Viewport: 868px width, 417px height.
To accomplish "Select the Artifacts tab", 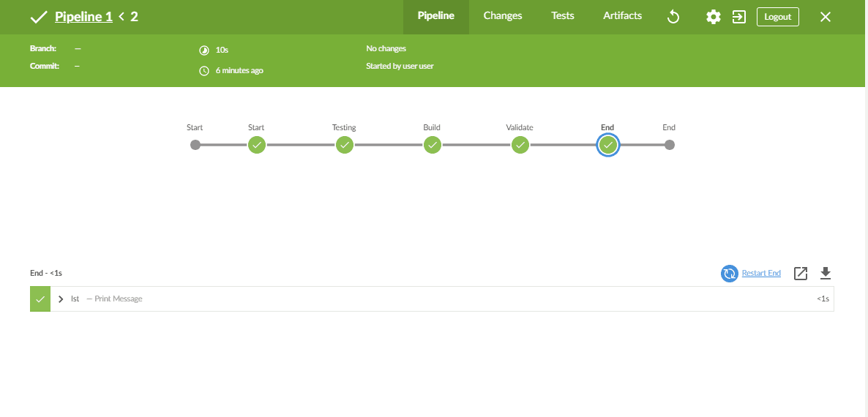I will 622,16.
